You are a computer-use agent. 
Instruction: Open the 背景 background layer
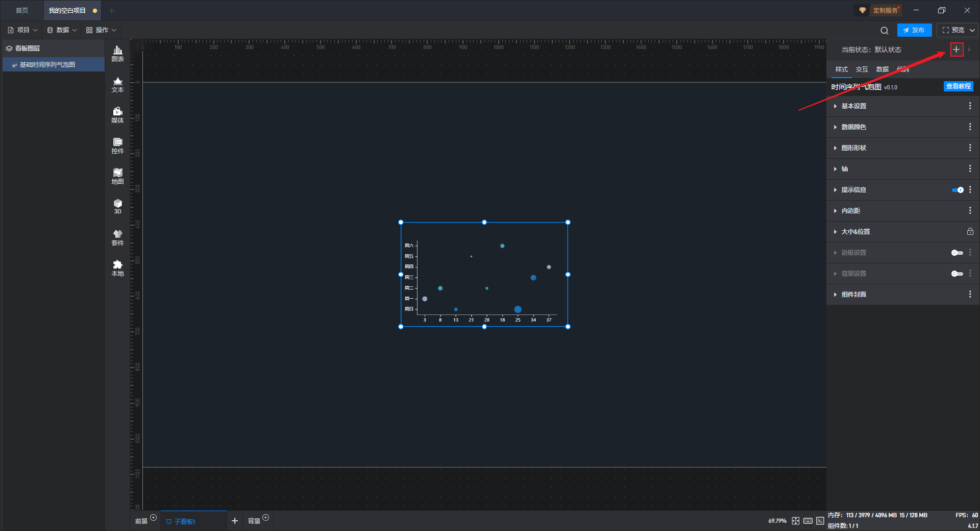pyautogui.click(x=254, y=521)
